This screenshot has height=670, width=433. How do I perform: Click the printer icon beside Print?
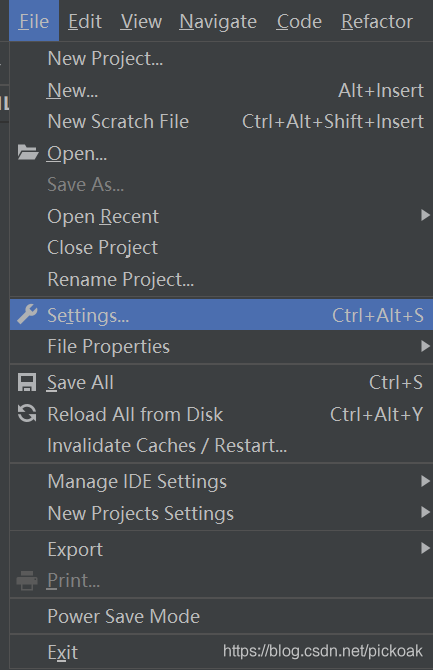click(x=27, y=581)
